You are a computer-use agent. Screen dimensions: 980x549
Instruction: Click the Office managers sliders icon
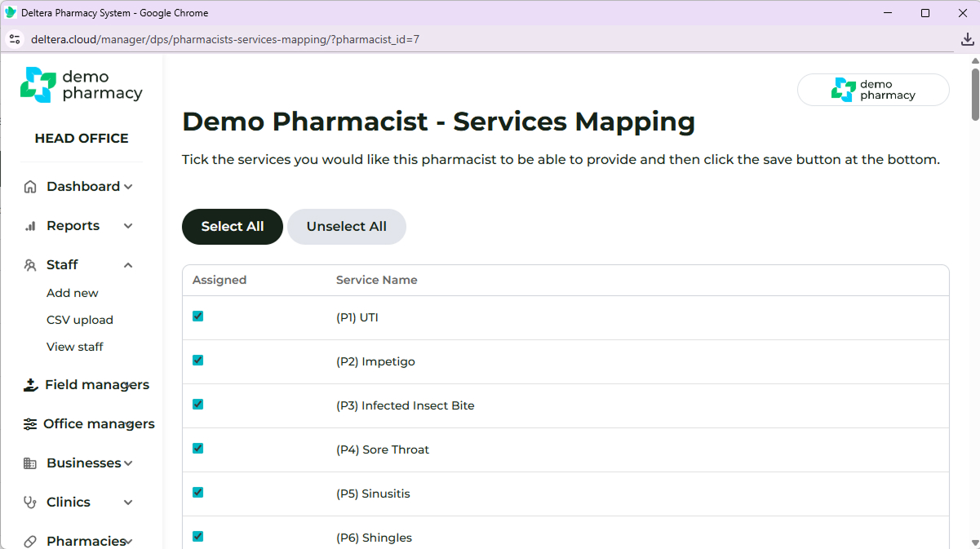[30, 424]
